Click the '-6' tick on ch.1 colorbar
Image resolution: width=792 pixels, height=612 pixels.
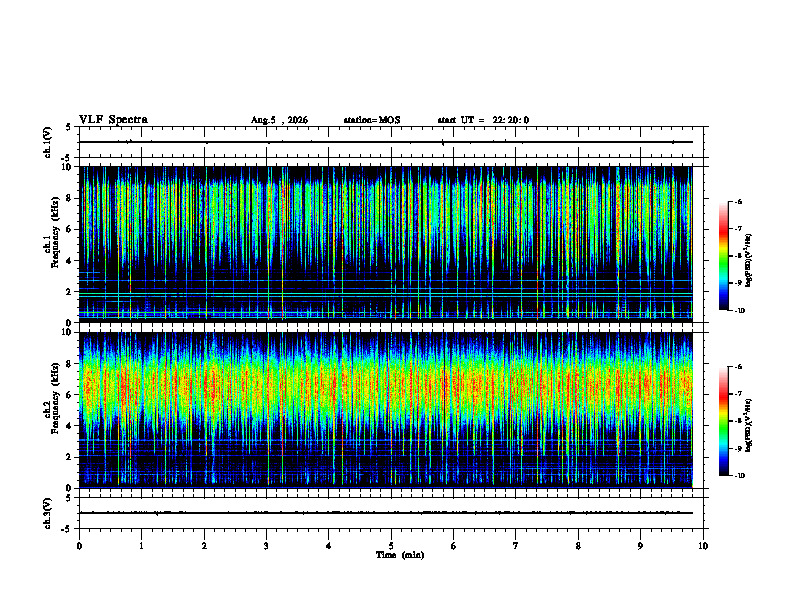click(738, 201)
